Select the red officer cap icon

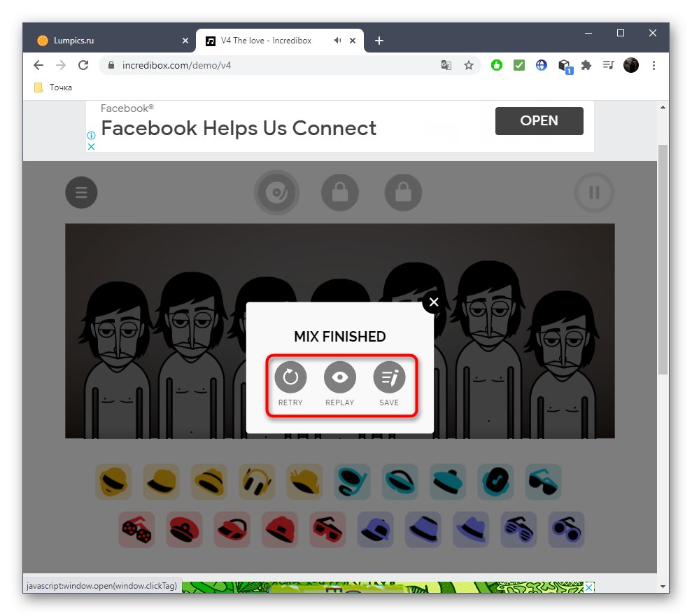185,529
